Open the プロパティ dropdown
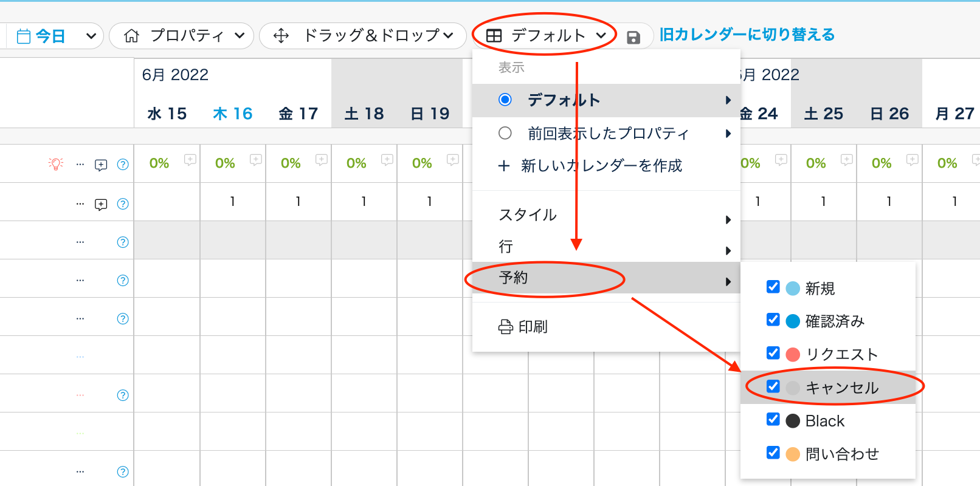The width and height of the screenshot is (980, 486). 181,36
